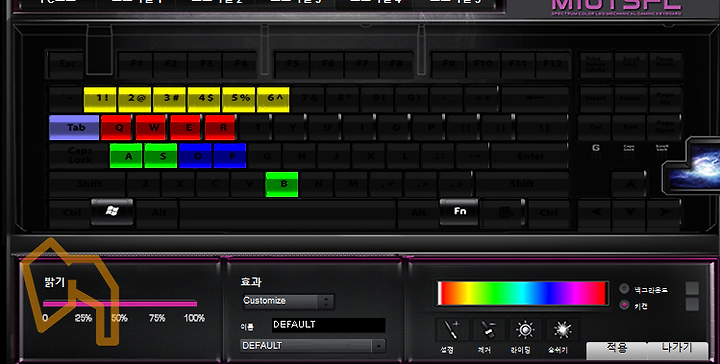Click the green A key

click(x=126, y=156)
